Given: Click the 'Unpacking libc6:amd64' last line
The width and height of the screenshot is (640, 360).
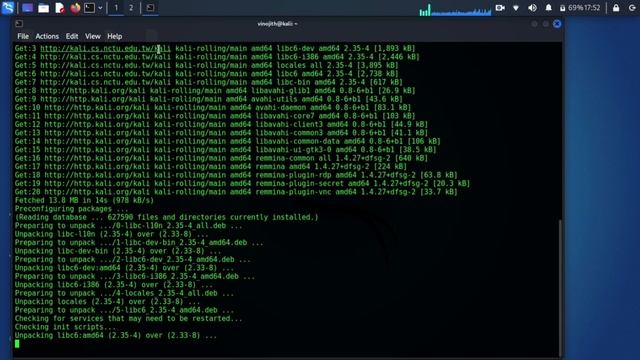Looking at the screenshot, I should (116, 336).
